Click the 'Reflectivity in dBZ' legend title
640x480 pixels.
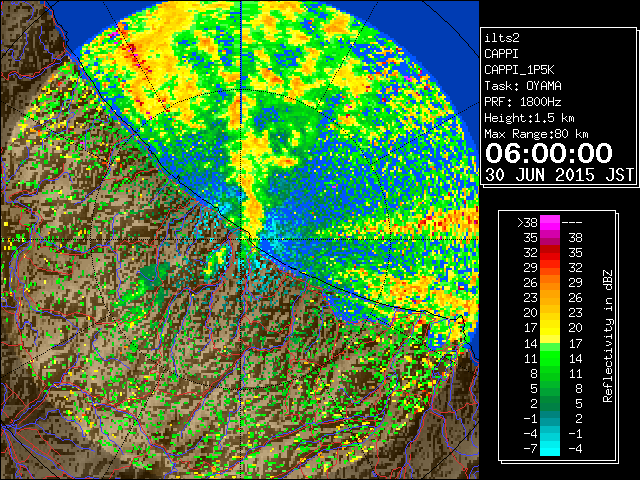coord(608,336)
